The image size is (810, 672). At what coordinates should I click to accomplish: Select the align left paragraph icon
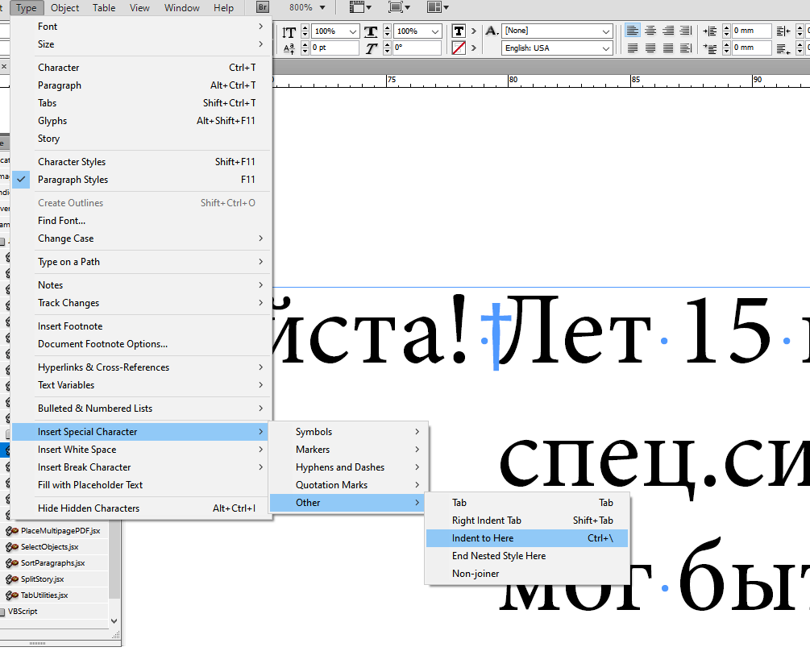633,31
